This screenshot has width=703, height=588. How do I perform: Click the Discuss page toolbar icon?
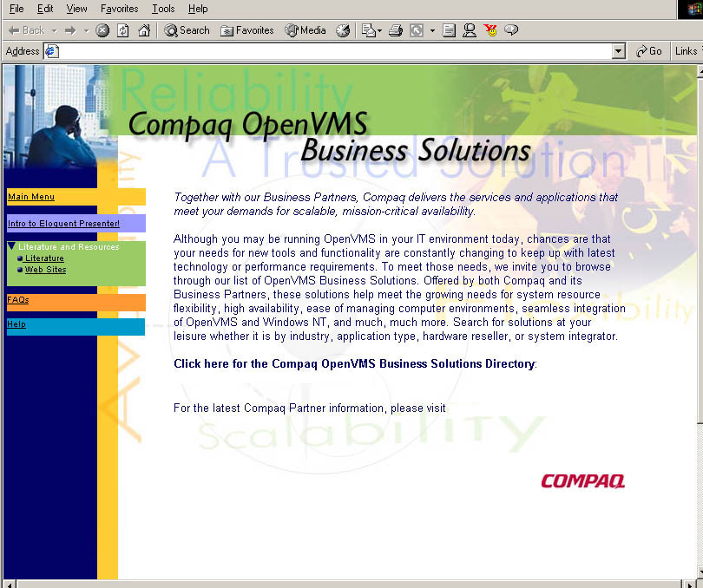coord(449,30)
